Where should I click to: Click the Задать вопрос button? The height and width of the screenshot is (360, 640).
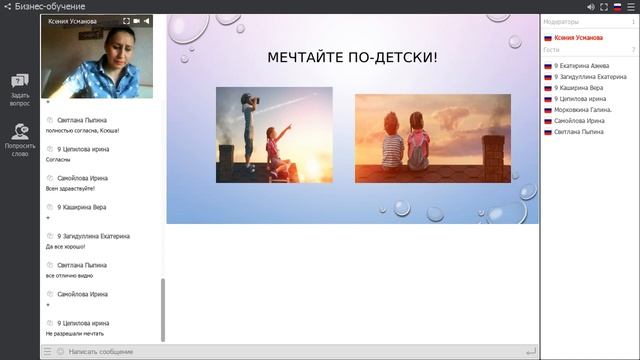point(20,90)
